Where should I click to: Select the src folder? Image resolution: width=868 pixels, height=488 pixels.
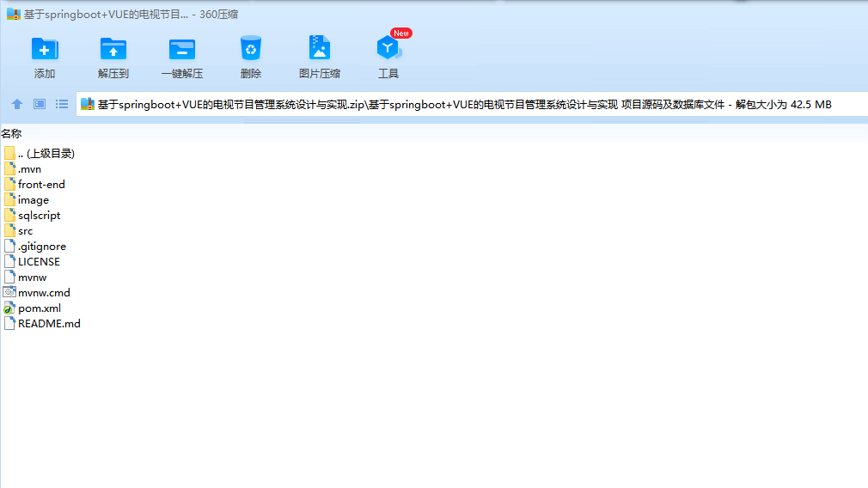pyautogui.click(x=18, y=231)
